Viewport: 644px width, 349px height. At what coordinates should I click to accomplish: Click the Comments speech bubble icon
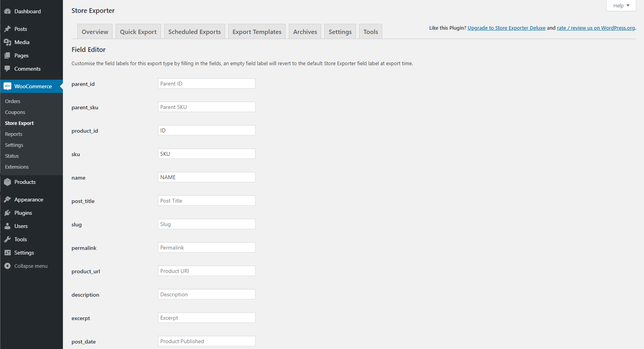click(7, 69)
